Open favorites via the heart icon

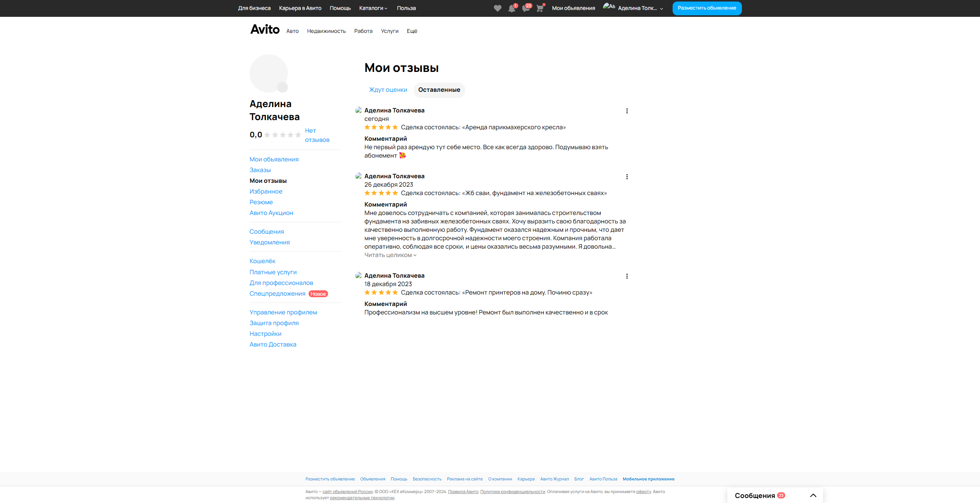[x=497, y=8]
